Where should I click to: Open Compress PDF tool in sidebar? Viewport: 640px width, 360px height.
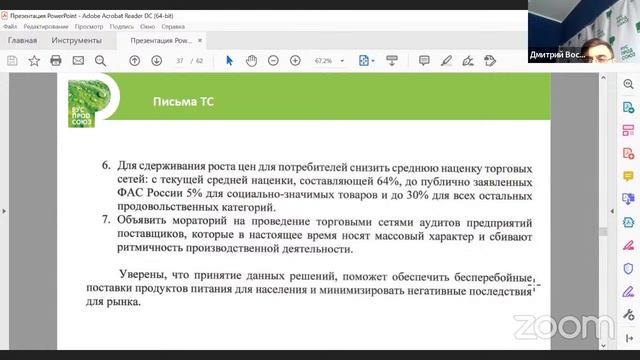tap(629, 222)
